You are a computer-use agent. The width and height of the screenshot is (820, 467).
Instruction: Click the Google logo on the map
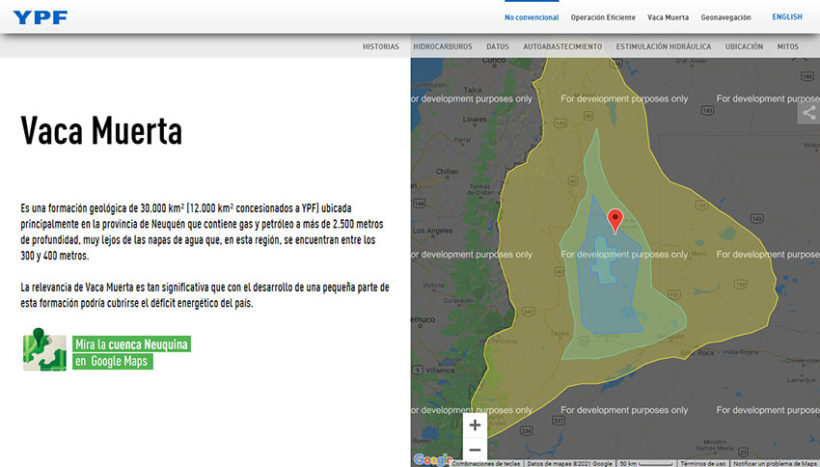tap(431, 460)
